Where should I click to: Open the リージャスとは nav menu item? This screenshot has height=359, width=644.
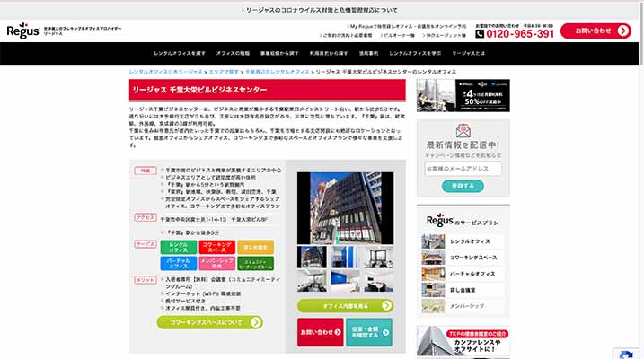468,53
